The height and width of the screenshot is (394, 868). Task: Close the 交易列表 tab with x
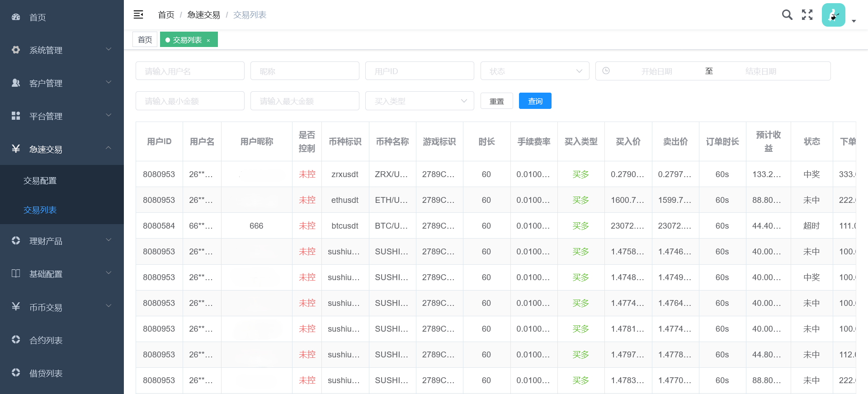tap(208, 41)
